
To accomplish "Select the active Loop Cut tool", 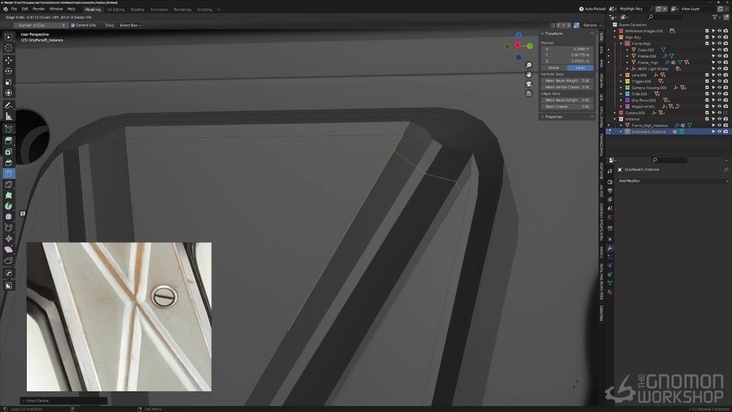I will pyautogui.click(x=8, y=174).
